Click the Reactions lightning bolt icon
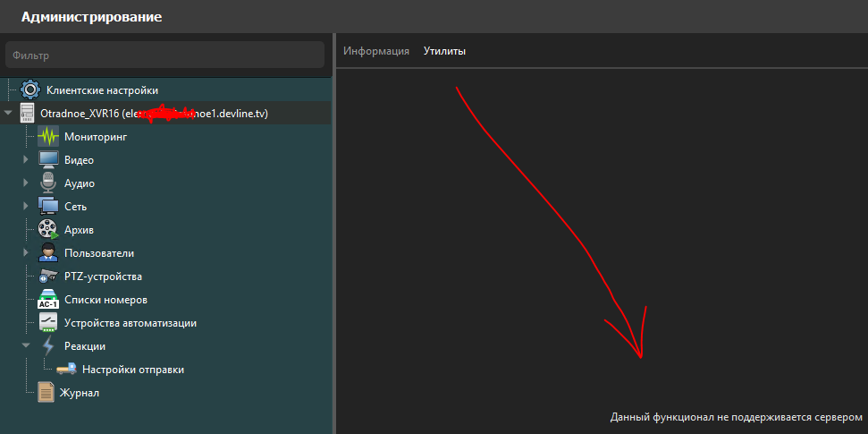The image size is (868, 434). click(48, 346)
